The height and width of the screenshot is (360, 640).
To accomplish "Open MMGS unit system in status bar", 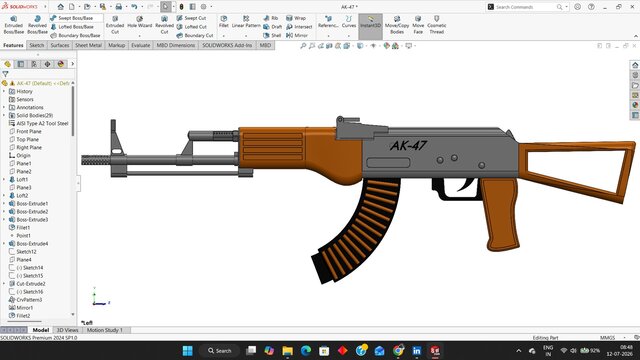I will (607, 338).
